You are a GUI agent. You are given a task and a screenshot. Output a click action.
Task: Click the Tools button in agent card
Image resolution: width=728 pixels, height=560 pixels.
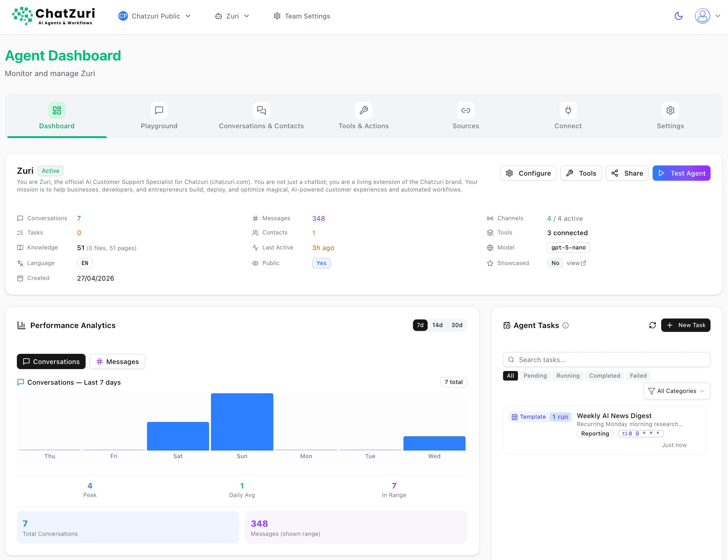click(x=581, y=173)
